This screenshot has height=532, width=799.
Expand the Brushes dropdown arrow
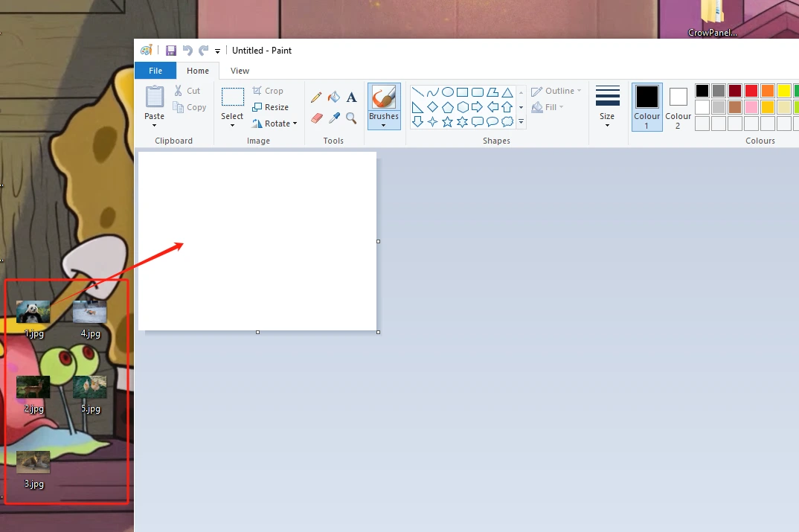click(x=383, y=125)
